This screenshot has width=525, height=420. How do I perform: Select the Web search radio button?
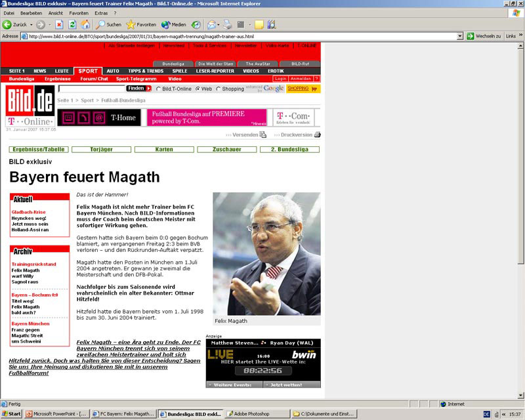pos(198,89)
